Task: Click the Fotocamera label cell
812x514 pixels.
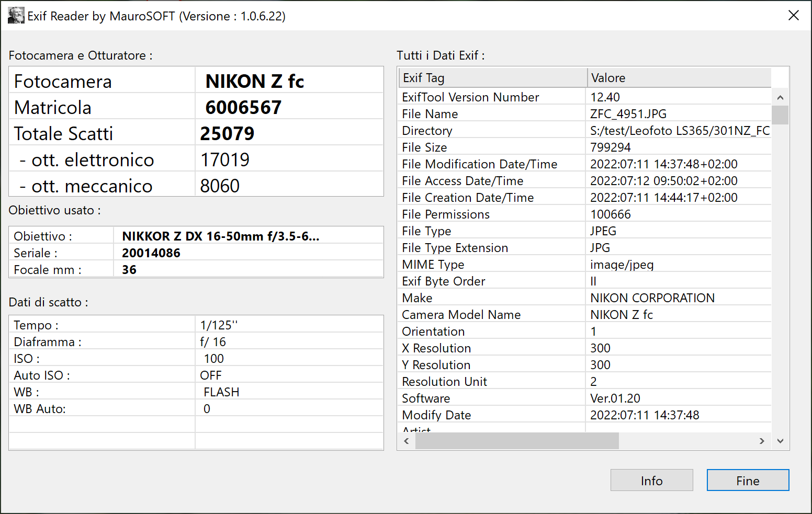Action: coord(102,80)
